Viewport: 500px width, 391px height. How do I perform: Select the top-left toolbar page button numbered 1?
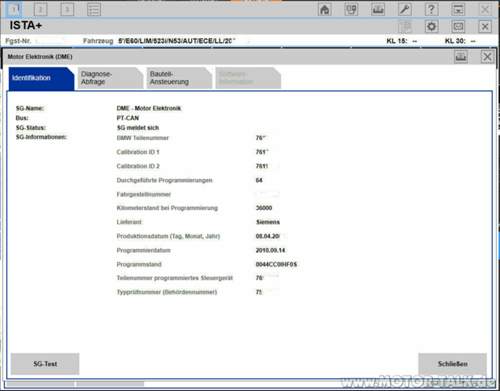pyautogui.click(x=14, y=9)
